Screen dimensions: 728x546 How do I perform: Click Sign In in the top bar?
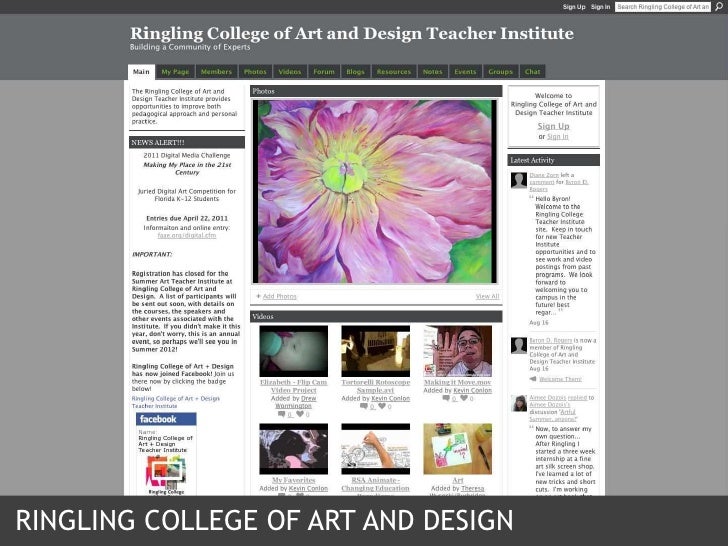[x=600, y=7]
